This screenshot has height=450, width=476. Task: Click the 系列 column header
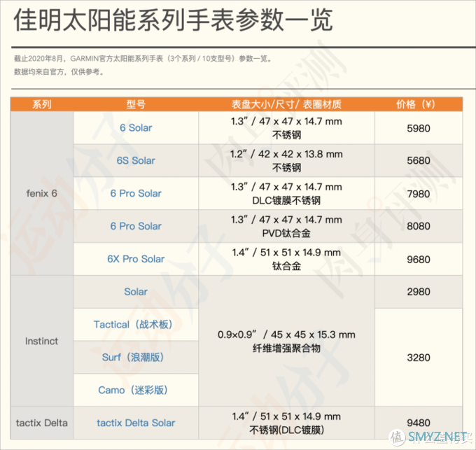pos(42,104)
